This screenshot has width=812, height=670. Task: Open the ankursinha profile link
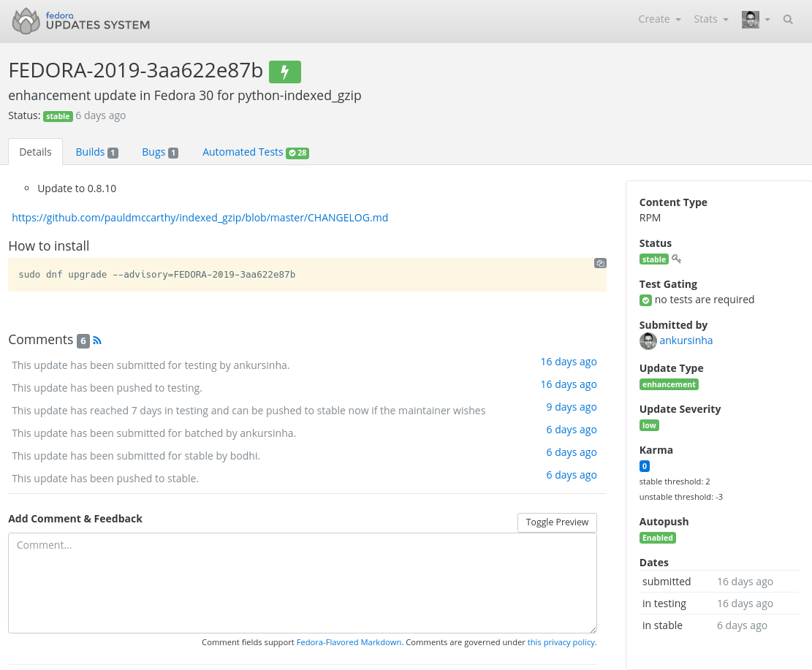pyautogui.click(x=686, y=340)
